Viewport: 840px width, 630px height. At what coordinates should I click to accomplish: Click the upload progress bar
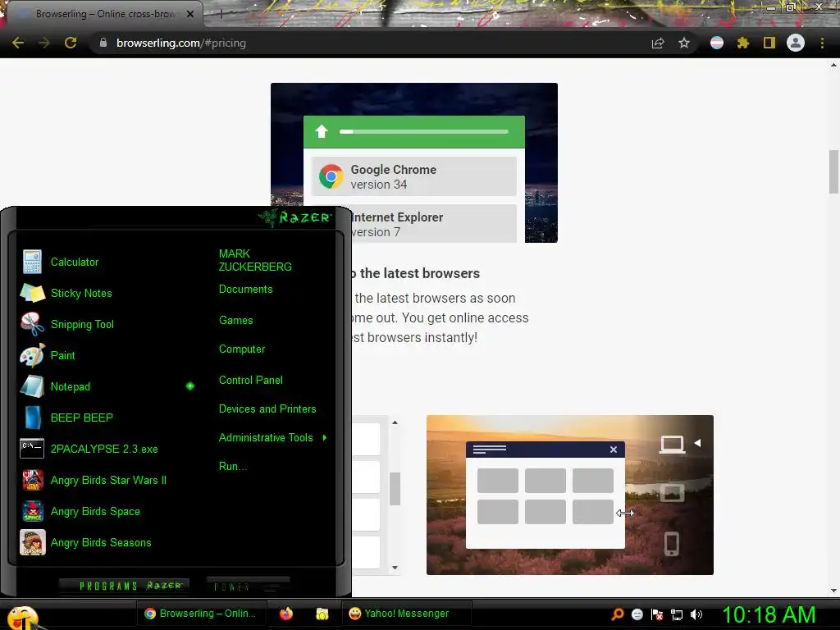424,131
